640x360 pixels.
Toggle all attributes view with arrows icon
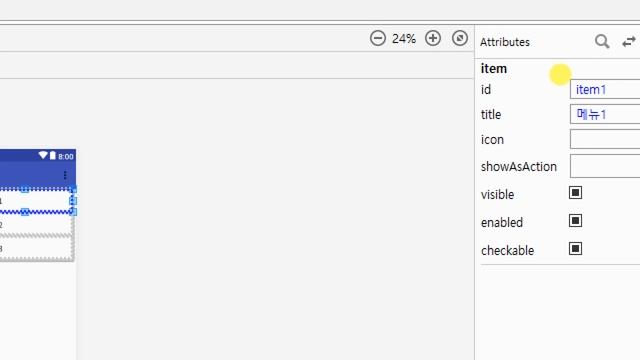coord(629,42)
